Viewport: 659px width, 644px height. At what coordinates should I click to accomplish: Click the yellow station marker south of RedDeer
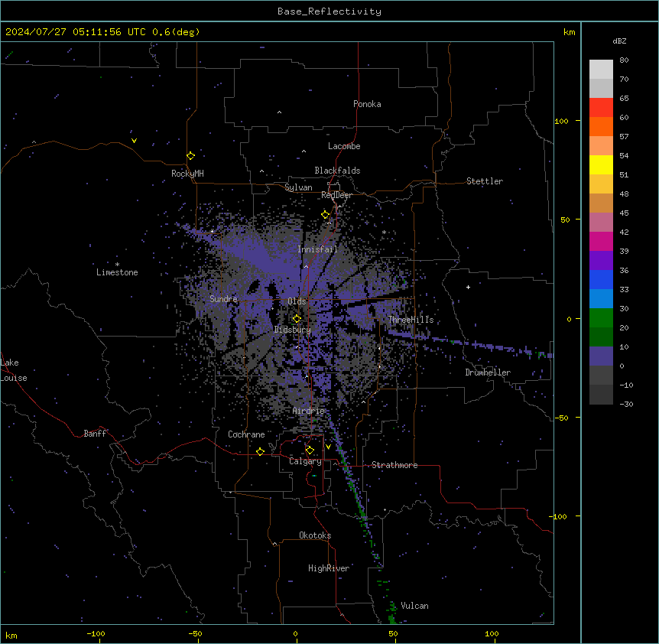326,215
